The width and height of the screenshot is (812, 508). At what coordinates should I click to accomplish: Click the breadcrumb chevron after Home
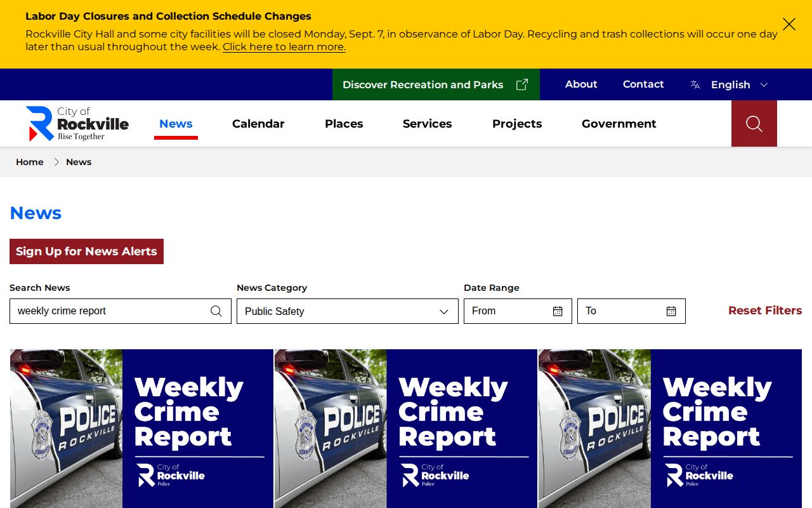point(56,162)
